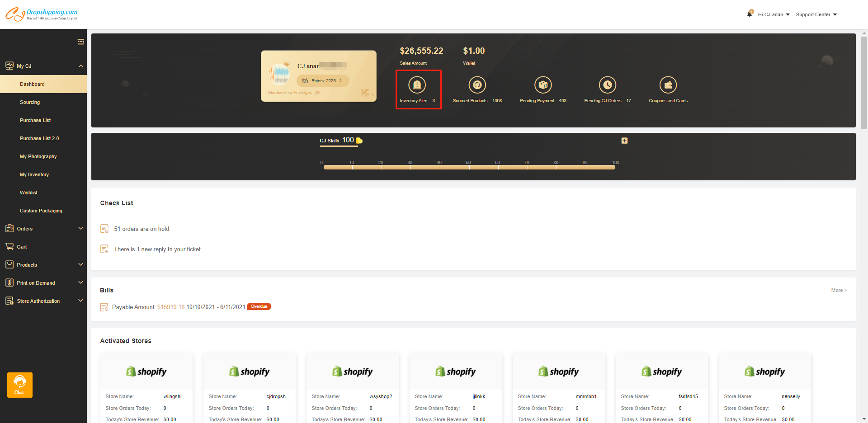This screenshot has width=868, height=423.
Task: Click the notification bell icon
Action: (750, 14)
